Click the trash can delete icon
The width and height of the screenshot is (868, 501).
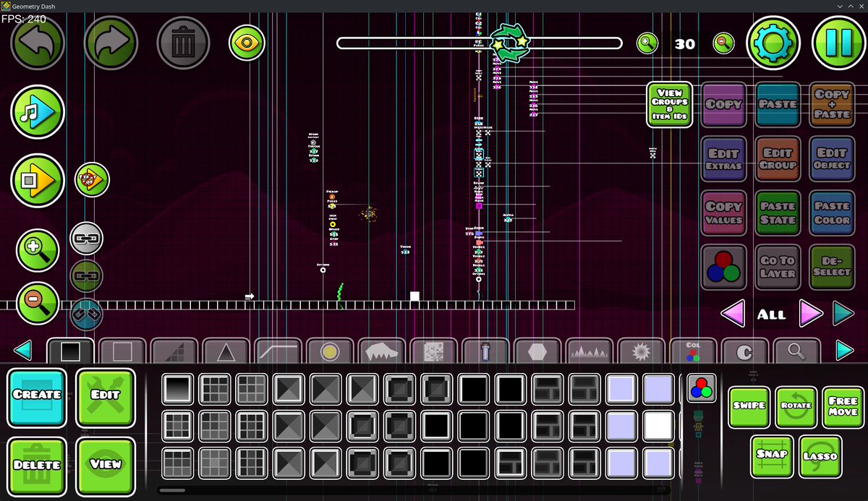click(183, 43)
